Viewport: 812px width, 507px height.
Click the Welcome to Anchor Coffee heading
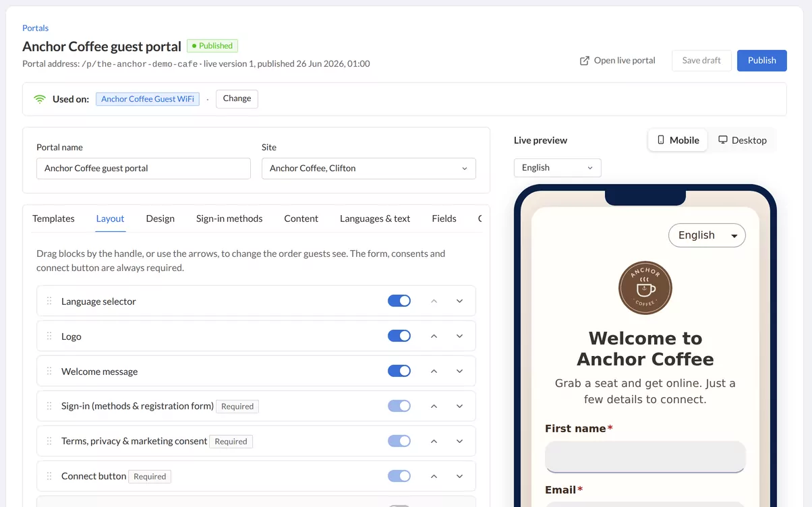[x=645, y=349]
